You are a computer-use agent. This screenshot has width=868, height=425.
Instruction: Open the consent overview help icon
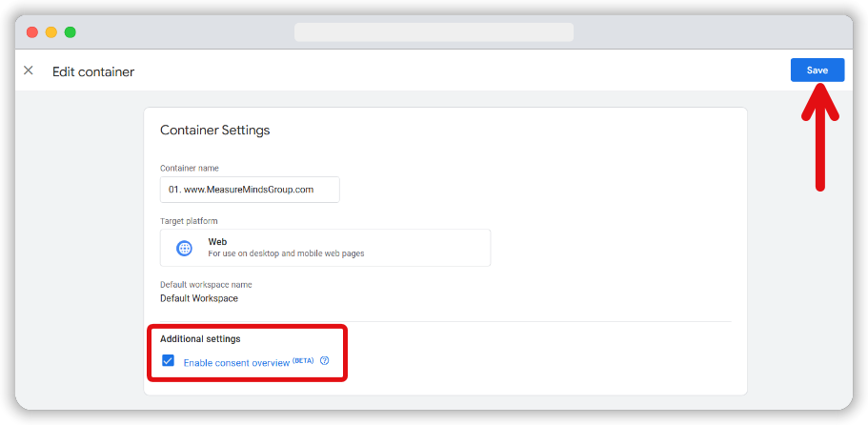pos(325,361)
